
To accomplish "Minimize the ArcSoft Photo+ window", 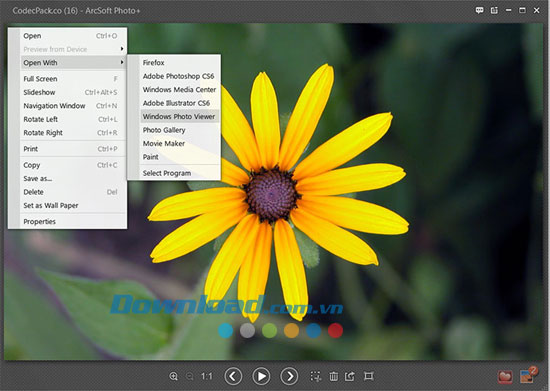I will pos(508,11).
